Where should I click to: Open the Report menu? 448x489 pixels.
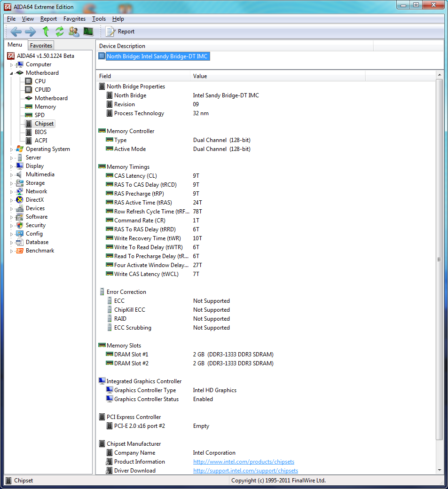pos(48,19)
